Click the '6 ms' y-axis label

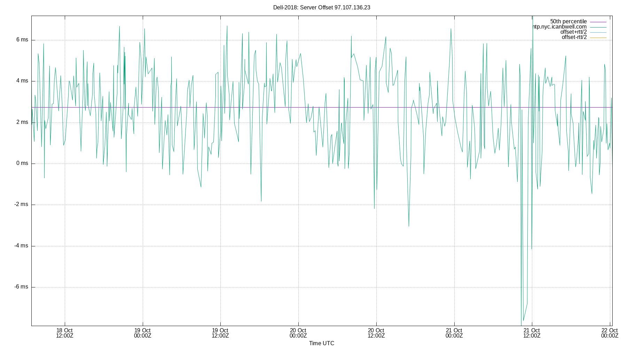[22, 40]
